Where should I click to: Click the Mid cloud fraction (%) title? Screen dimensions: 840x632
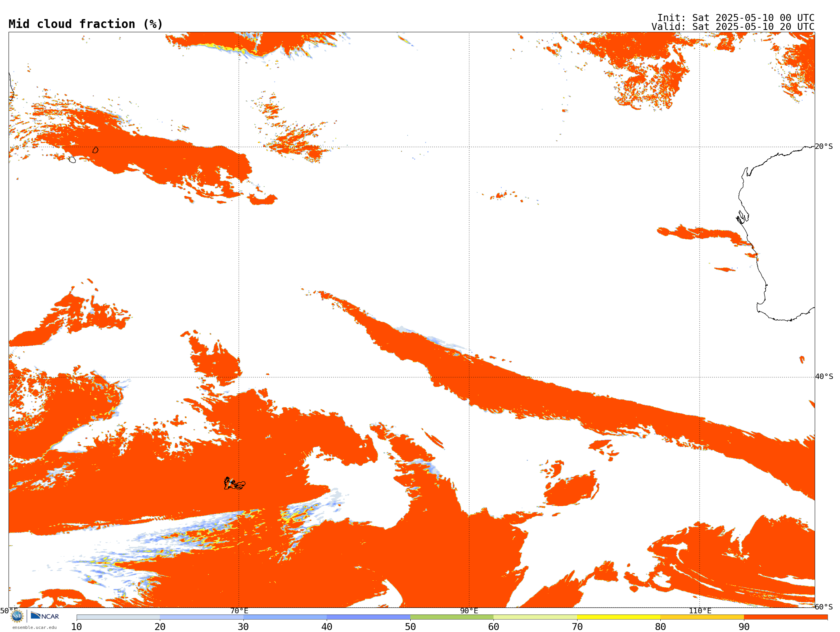coord(86,24)
